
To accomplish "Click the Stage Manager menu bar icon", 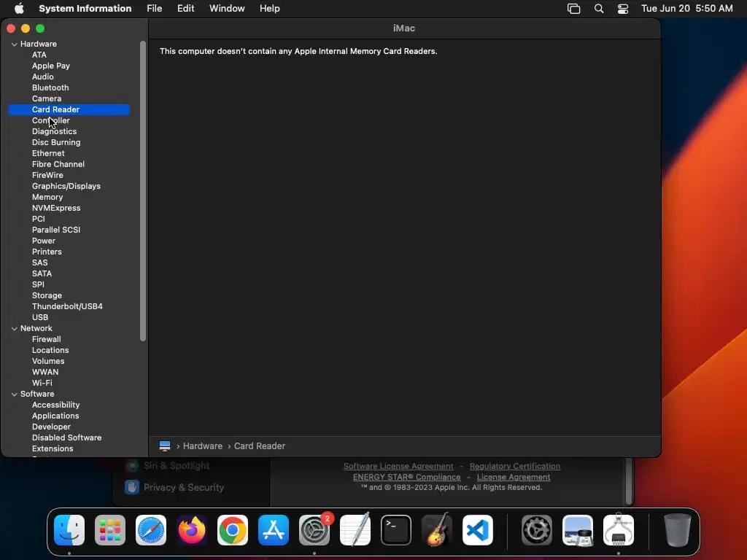I will coord(573,9).
